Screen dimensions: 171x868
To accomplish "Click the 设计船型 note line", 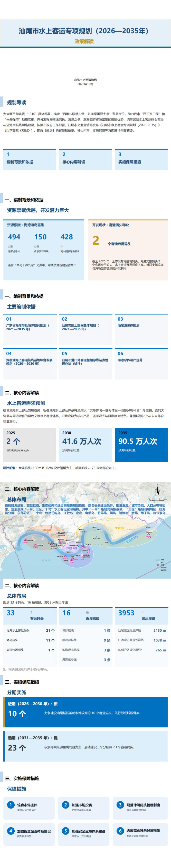I will coord(60,468).
